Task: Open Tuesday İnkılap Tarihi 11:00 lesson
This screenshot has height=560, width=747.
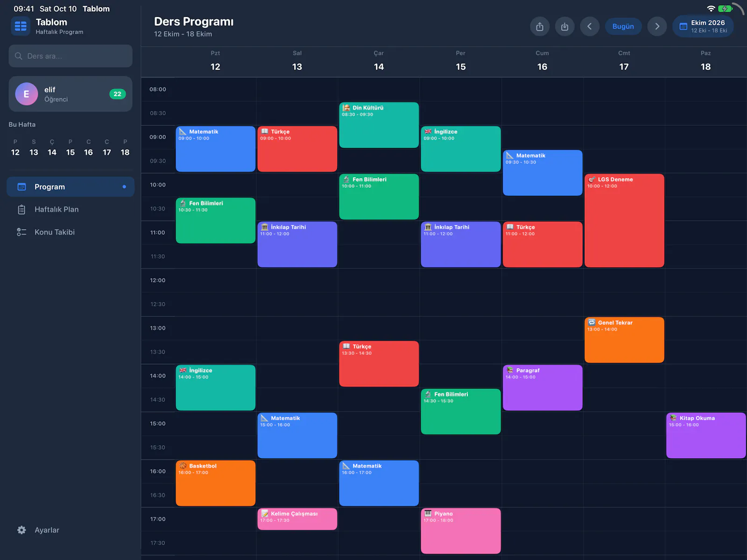Action: pos(297,245)
